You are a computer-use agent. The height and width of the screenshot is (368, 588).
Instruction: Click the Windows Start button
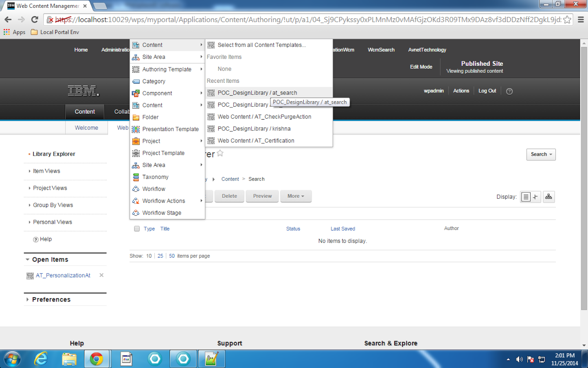(x=11, y=359)
